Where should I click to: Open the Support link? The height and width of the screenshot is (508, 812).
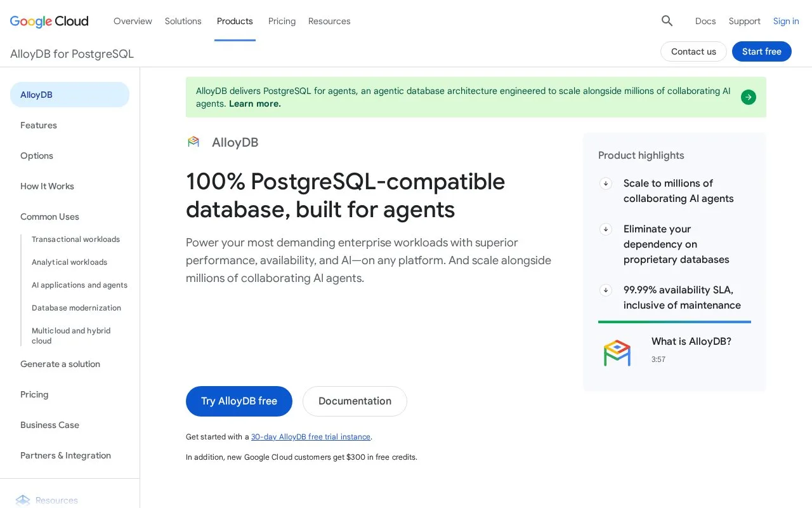pos(744,21)
